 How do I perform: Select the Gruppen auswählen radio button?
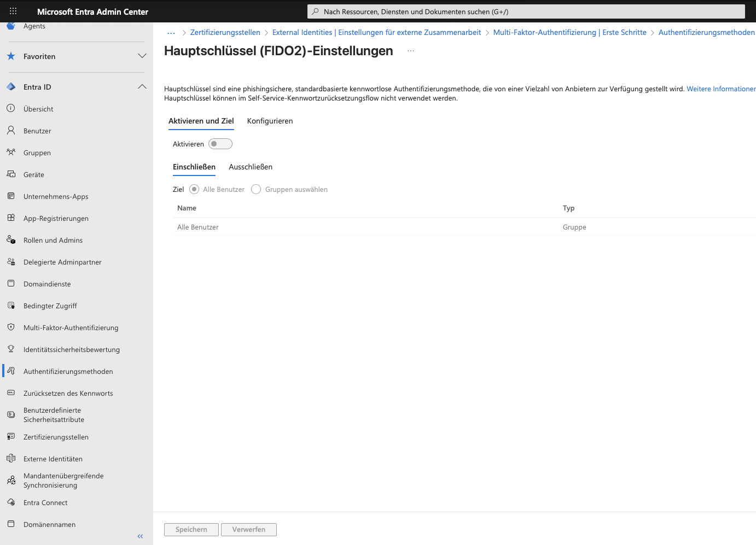[256, 189]
